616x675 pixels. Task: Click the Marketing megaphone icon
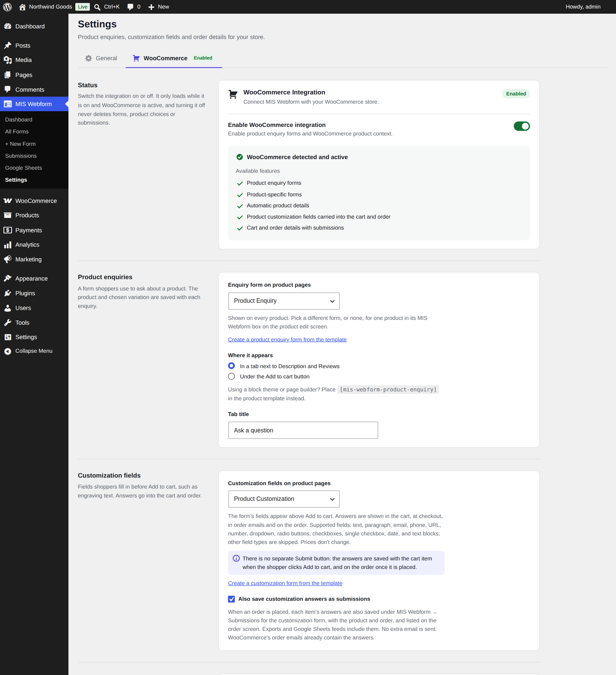coord(8,259)
